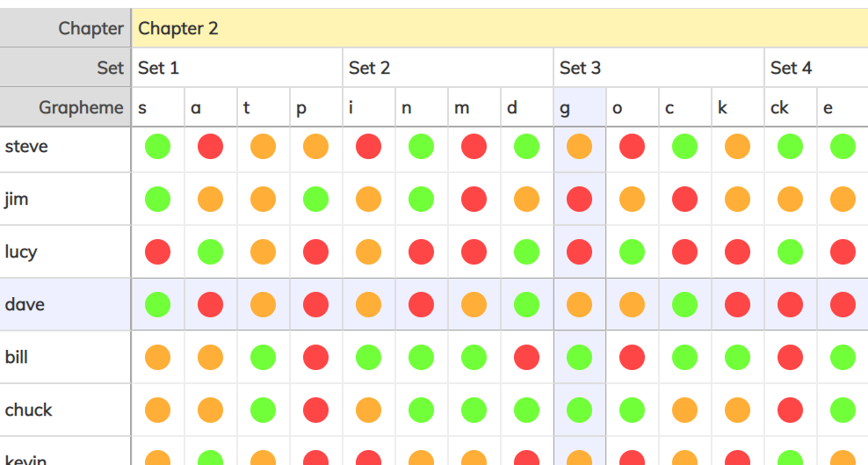Click the Set 1 column group header
Screen dimensions: 868x465
[237, 68]
